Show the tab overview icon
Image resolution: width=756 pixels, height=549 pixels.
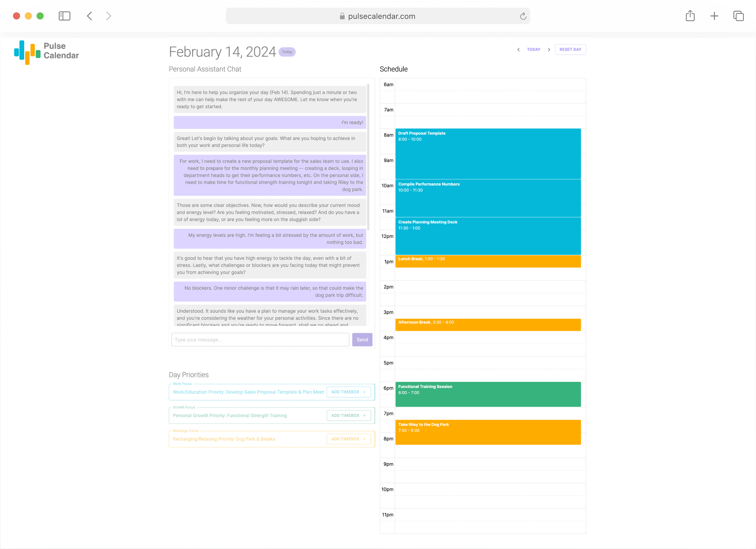tap(738, 16)
